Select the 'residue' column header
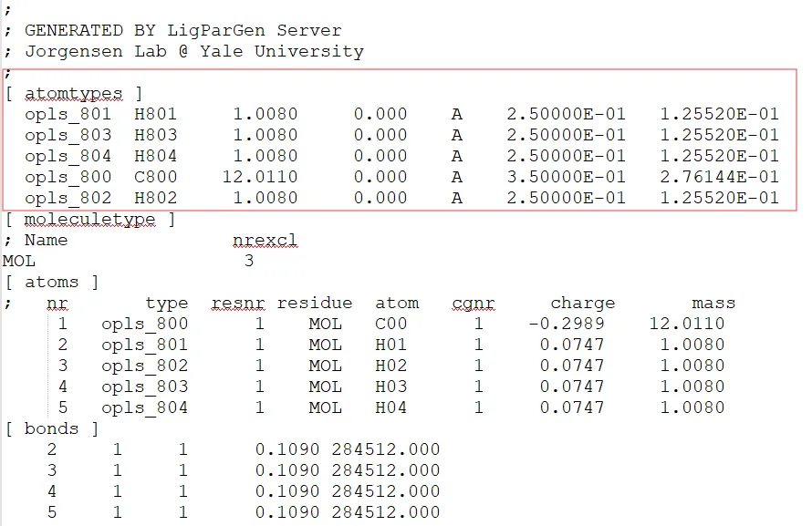 (x=315, y=303)
